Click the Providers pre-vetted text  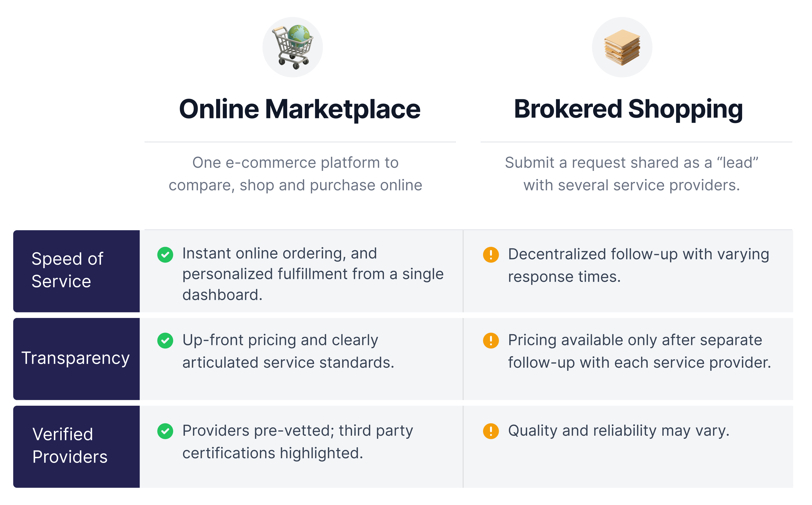(297, 441)
